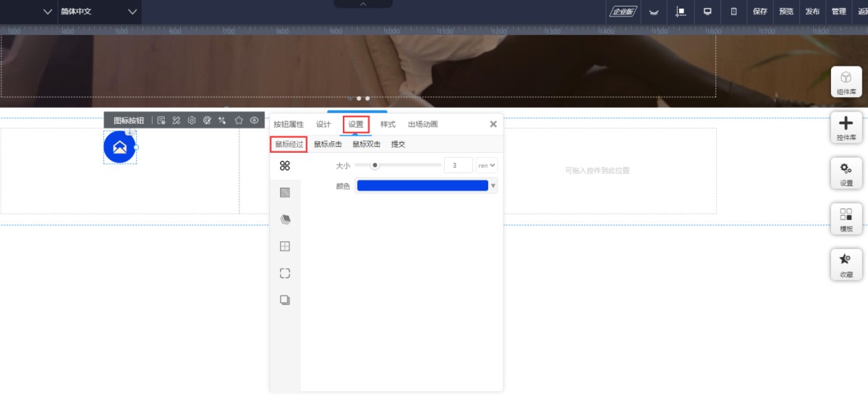Select the 鼠标双击 sub-tab
The image size is (868, 399).
pyautogui.click(x=367, y=144)
